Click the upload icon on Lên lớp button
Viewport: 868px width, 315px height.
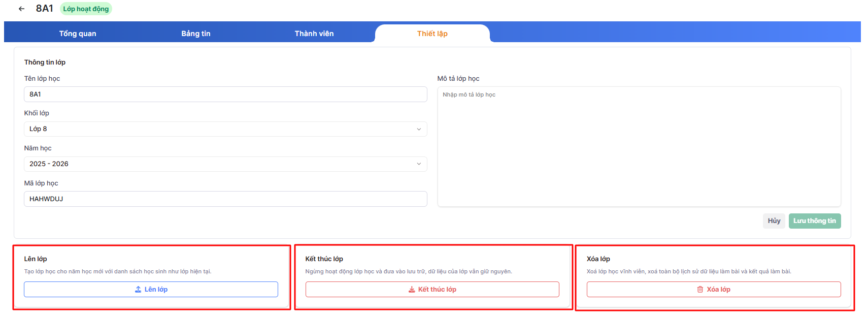tap(138, 290)
